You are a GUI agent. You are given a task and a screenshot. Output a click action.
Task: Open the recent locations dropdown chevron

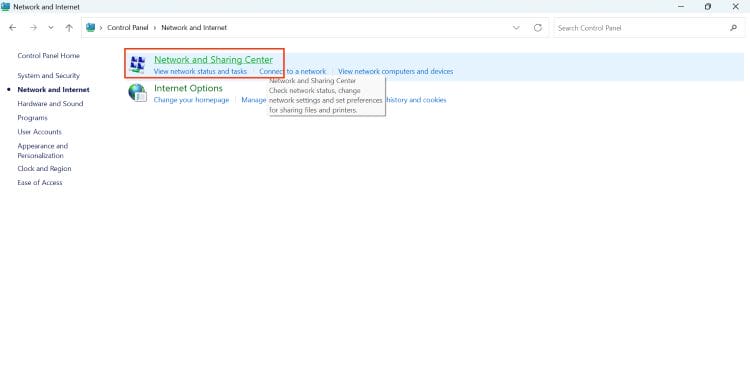pyautogui.click(x=51, y=28)
